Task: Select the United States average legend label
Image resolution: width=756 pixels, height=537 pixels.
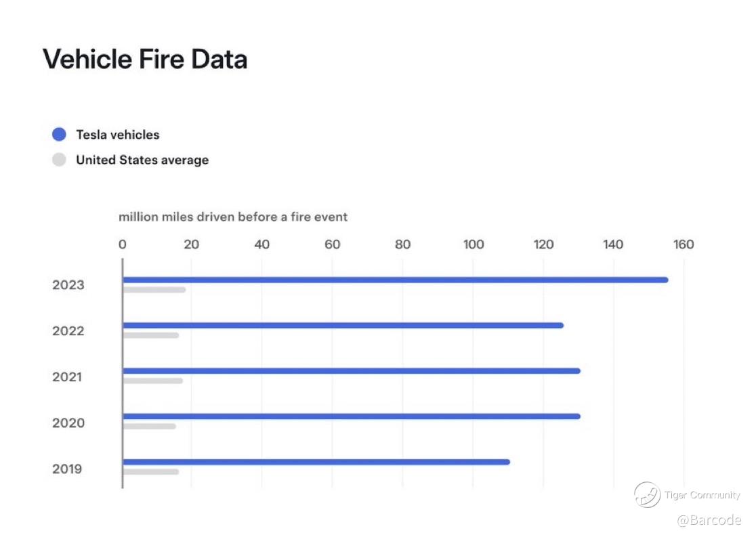Action: (142, 160)
